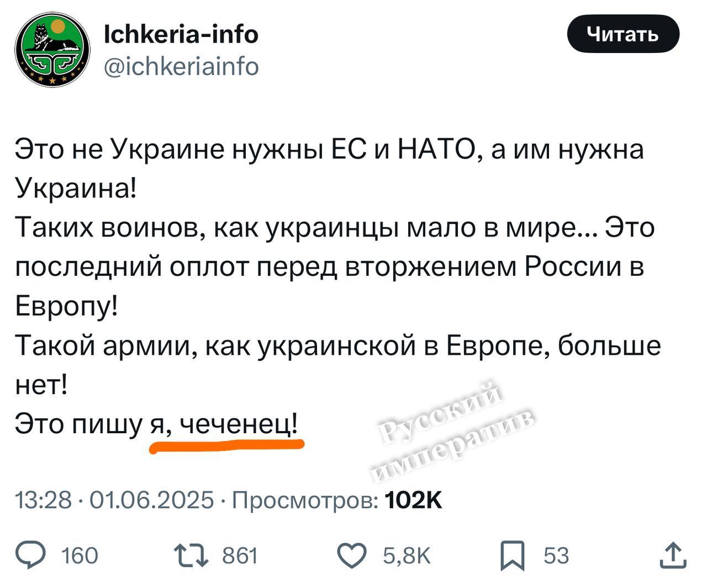The width and height of the screenshot is (707, 588).
Task: Click the 13:28 post time
Action: pyautogui.click(x=43, y=500)
